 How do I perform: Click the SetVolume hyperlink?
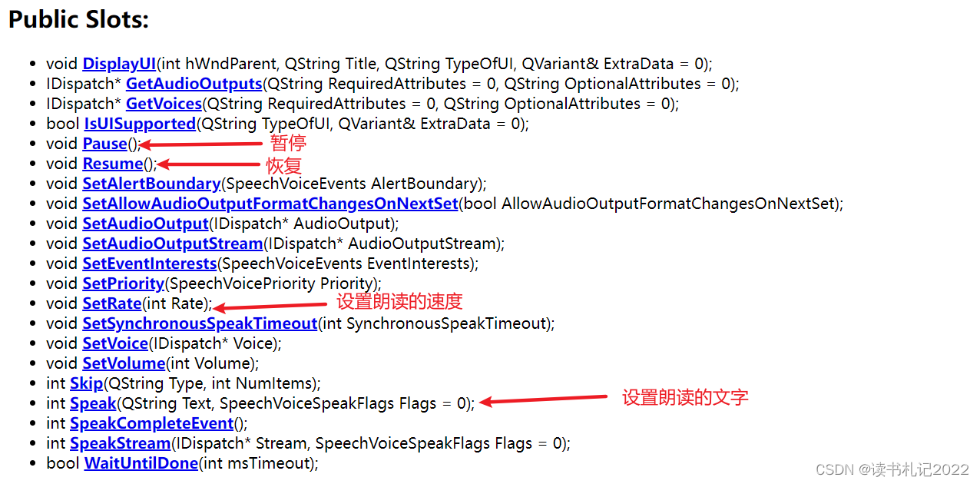[x=123, y=363]
